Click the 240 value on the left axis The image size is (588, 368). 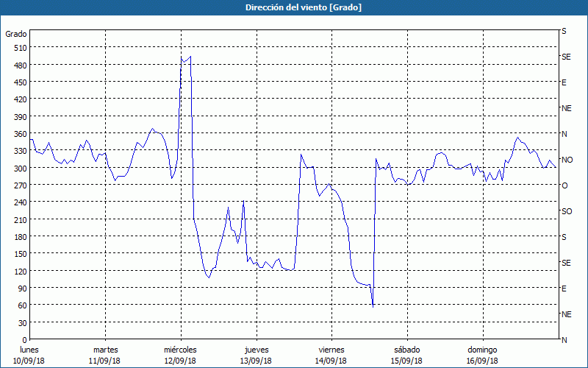[x=21, y=202]
